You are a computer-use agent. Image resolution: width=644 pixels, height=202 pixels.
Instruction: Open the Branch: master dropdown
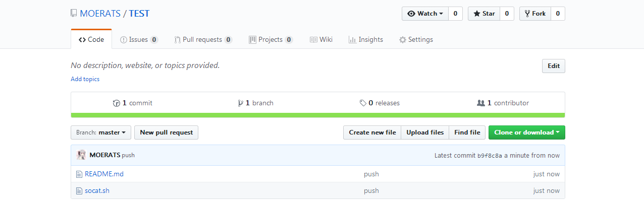101,132
